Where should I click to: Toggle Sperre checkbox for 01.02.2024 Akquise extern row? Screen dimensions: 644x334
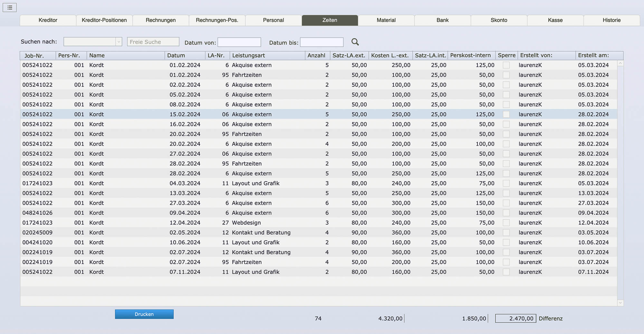(506, 65)
